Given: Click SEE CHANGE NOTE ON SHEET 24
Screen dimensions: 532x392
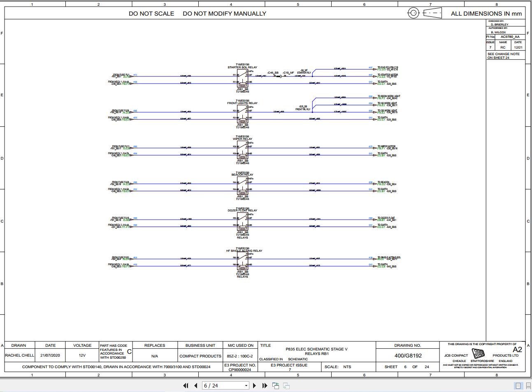Looking at the screenshot, I should tap(504, 56).
